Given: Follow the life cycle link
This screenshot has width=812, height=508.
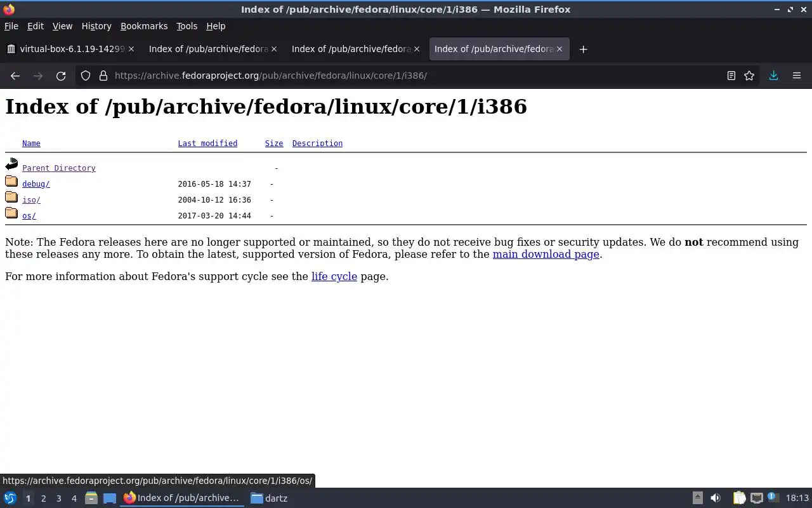Looking at the screenshot, I should point(334,276).
